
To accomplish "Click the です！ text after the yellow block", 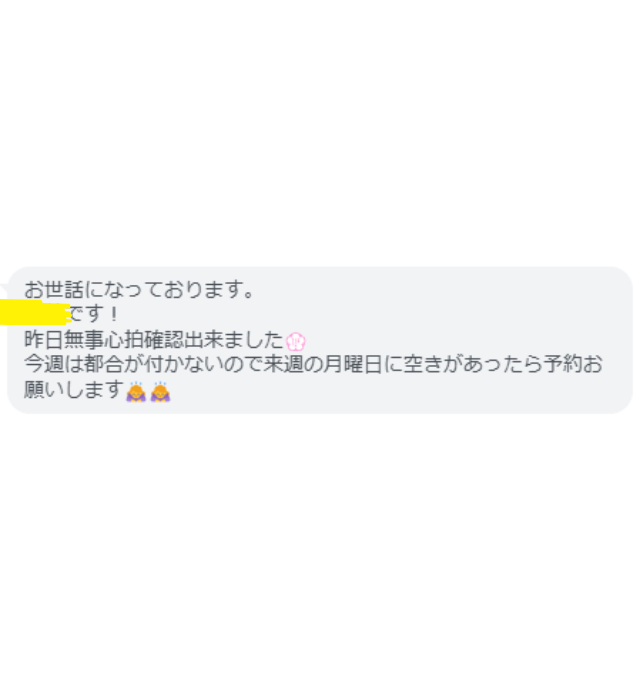I will pyautogui.click(x=94, y=314).
